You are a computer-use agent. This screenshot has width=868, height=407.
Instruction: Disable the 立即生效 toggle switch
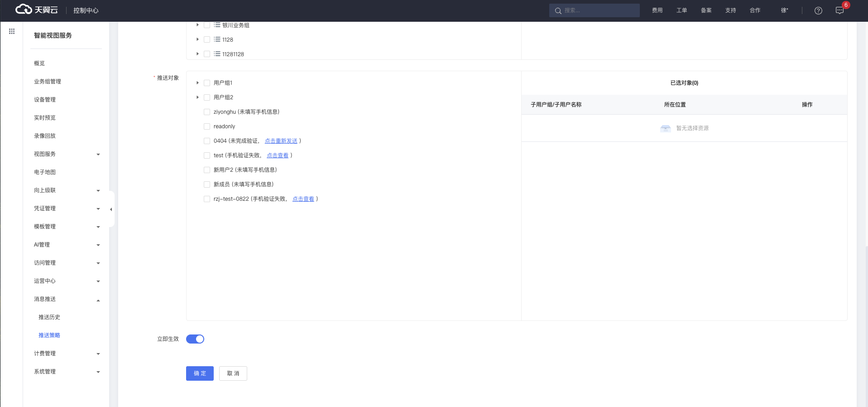(x=195, y=339)
